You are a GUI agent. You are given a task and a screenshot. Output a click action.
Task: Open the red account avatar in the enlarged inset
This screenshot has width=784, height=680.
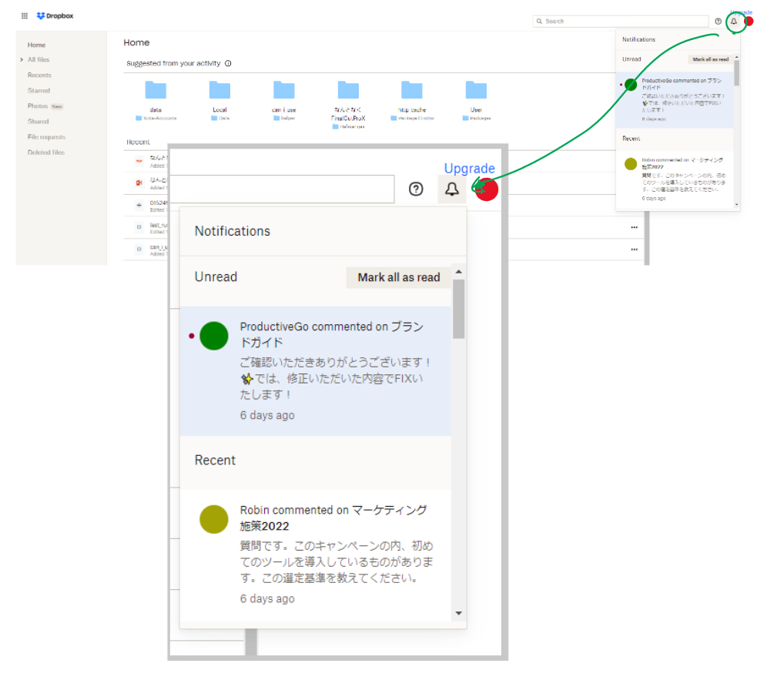pyautogui.click(x=487, y=189)
